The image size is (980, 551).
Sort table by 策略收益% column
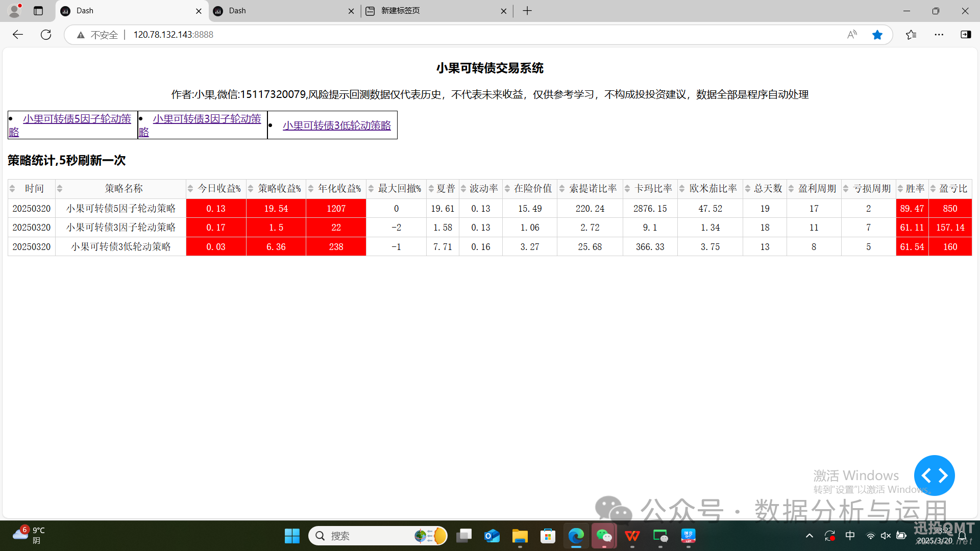tap(251, 189)
